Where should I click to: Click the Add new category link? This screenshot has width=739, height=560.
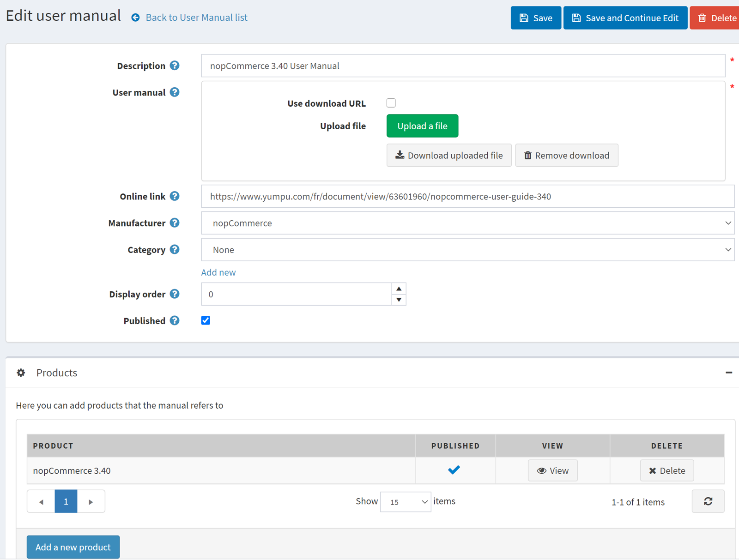[218, 272]
